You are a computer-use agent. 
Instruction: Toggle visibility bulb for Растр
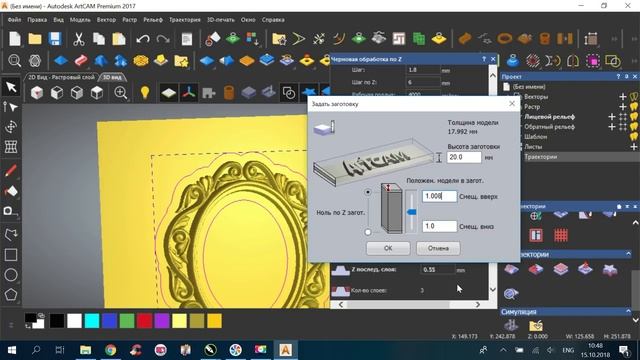tap(634, 107)
